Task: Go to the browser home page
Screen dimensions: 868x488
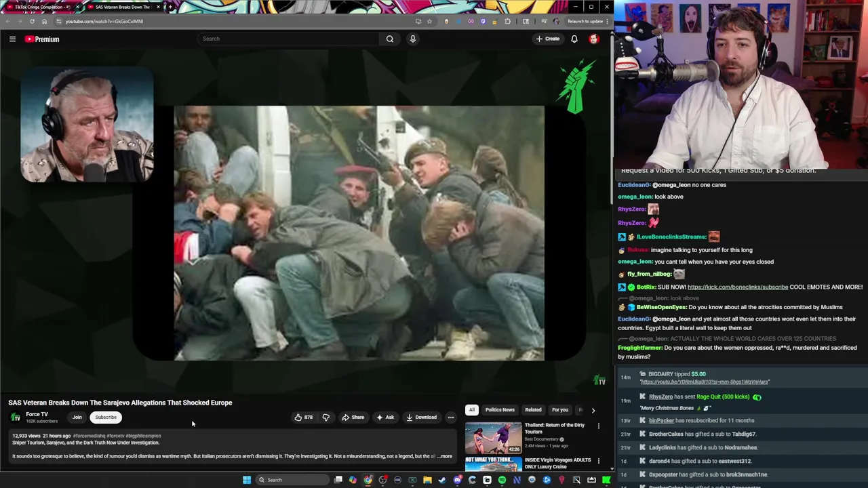Action: pos(44,21)
